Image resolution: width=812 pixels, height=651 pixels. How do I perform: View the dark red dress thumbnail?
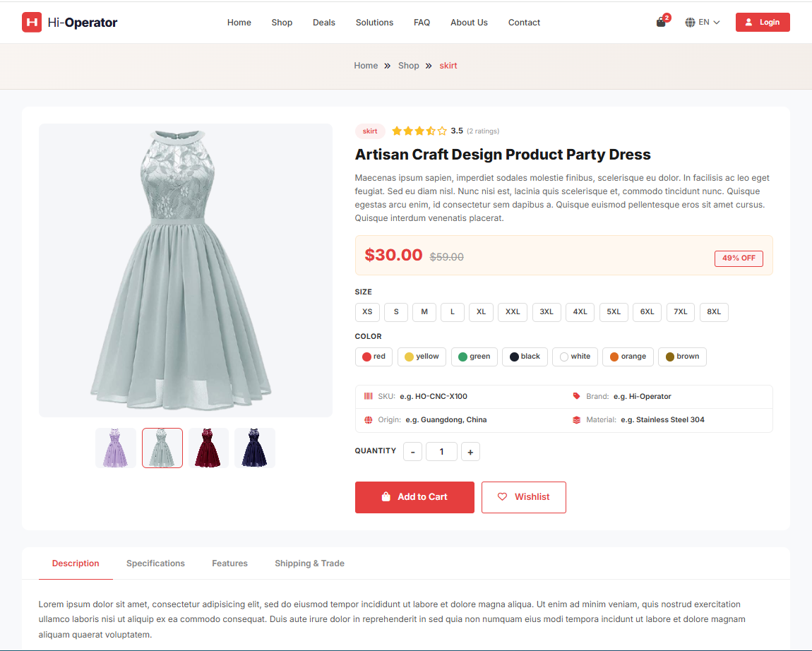tap(208, 448)
